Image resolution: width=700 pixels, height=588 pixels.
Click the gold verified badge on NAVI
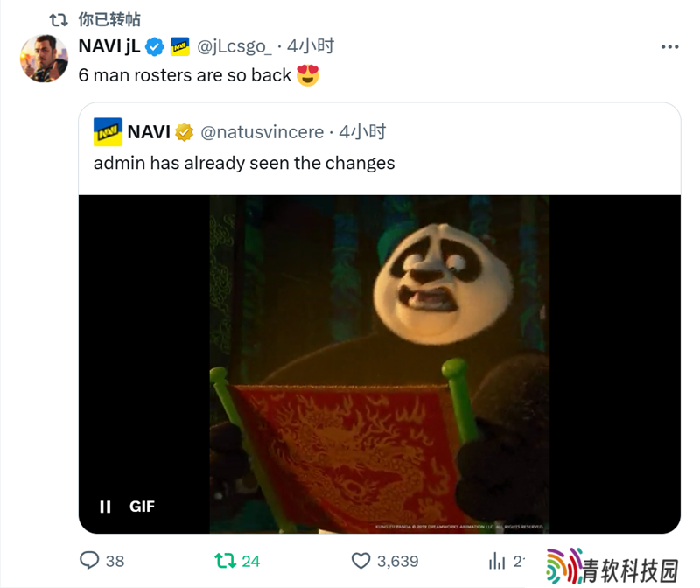184,132
